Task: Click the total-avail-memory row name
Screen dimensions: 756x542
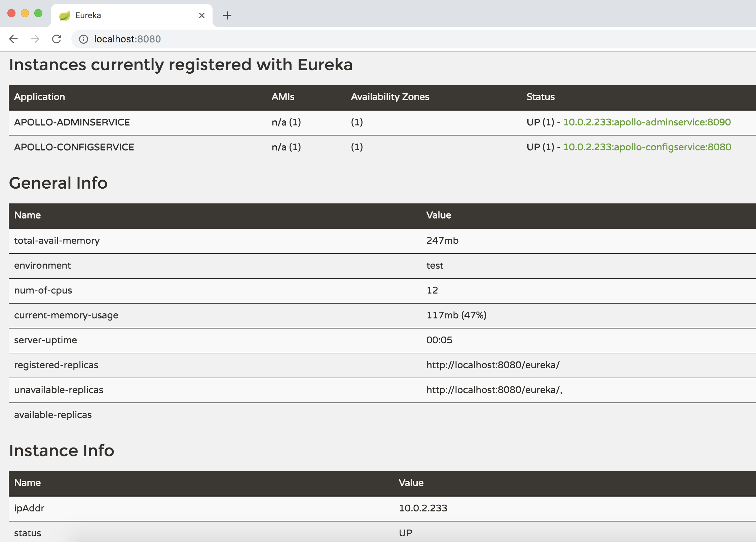Action: pos(57,241)
